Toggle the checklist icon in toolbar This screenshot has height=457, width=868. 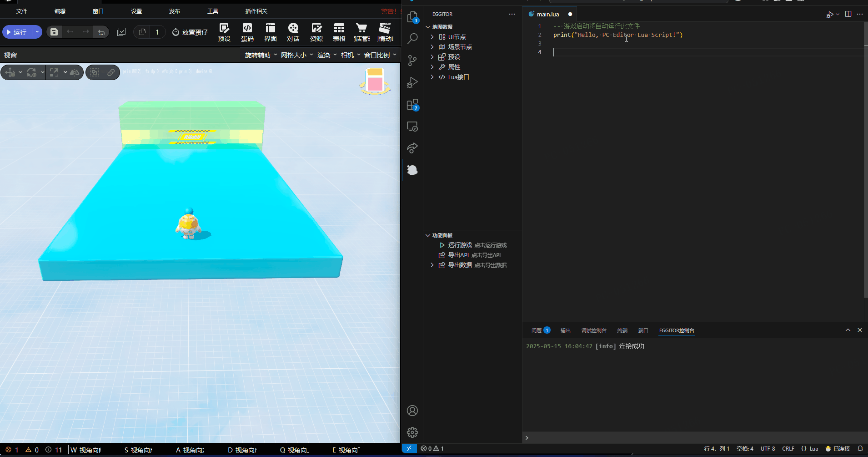pyautogui.click(x=121, y=32)
